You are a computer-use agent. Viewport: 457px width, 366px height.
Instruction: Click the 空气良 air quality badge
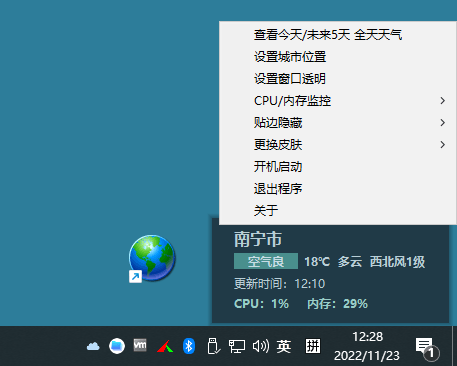(266, 261)
